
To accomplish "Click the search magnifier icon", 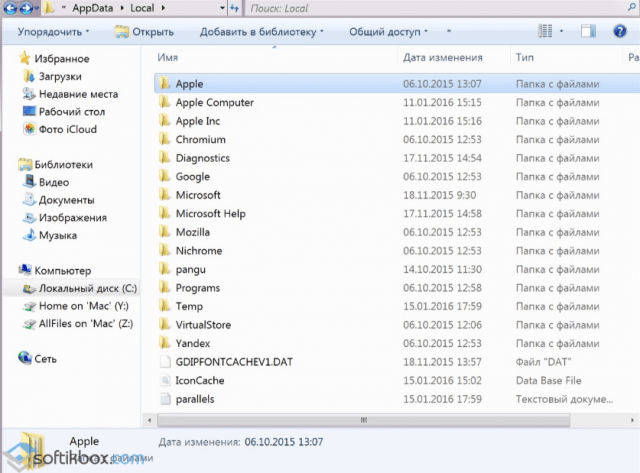I will coord(632,7).
